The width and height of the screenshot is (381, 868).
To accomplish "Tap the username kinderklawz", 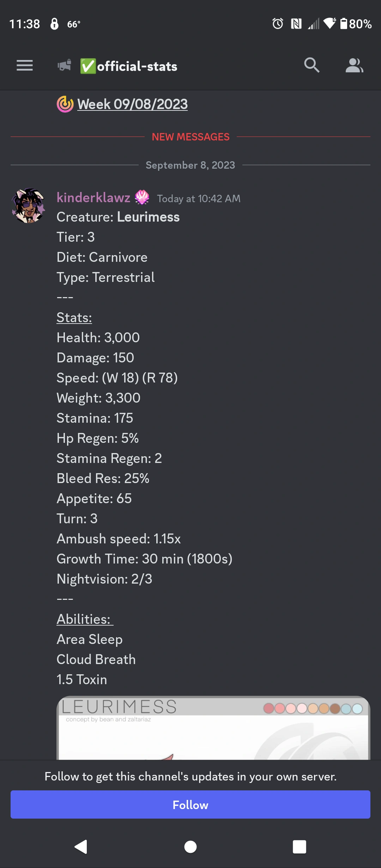I will click(93, 198).
